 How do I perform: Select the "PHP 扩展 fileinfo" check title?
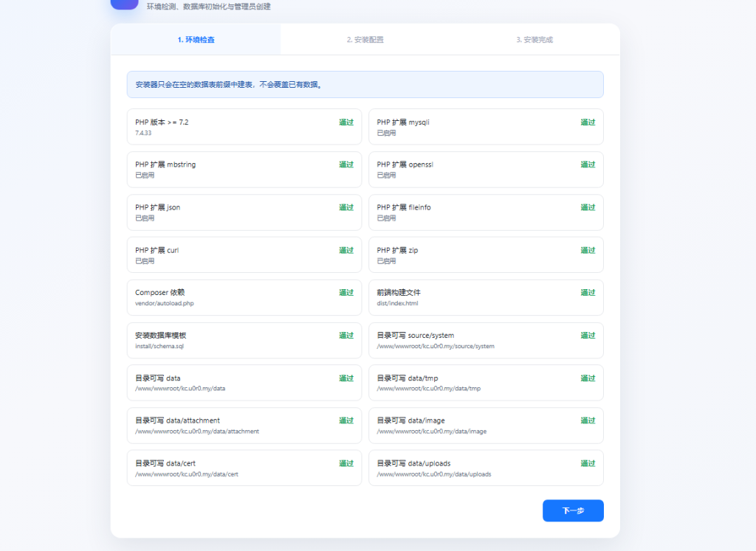pos(404,207)
